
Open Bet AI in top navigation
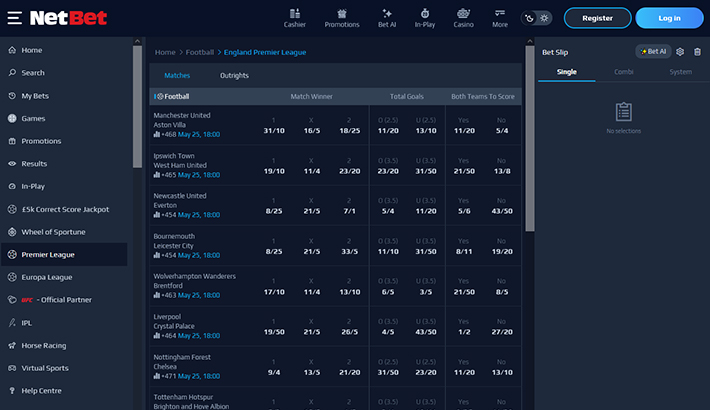[x=387, y=18]
